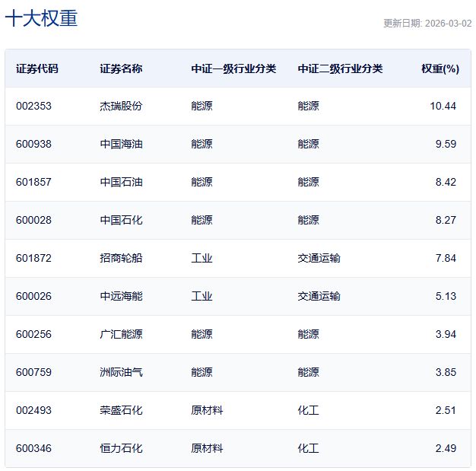Click stock code 600346
The width and height of the screenshot is (476, 471).
point(33,449)
